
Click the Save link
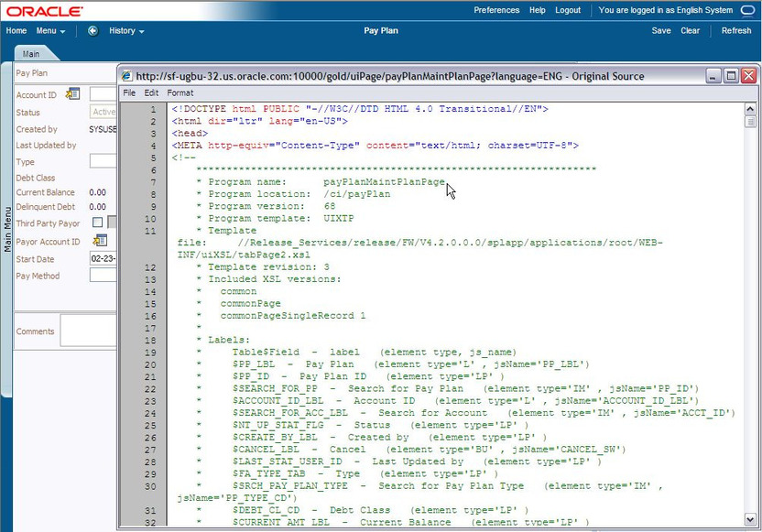pyautogui.click(x=660, y=30)
